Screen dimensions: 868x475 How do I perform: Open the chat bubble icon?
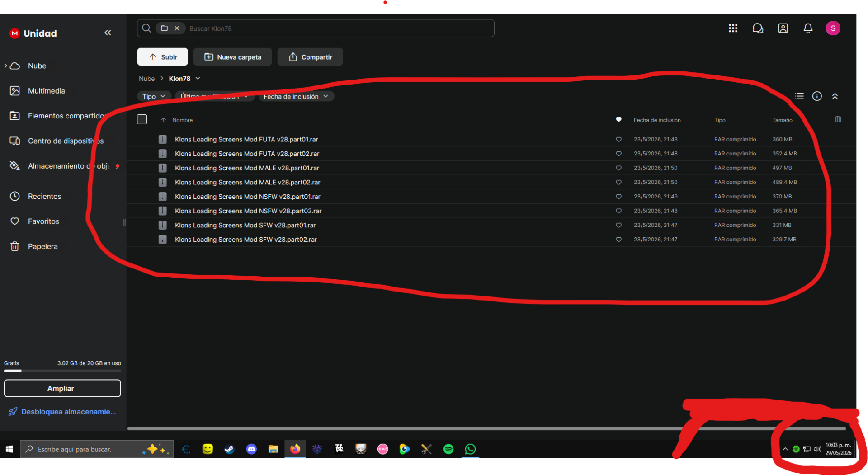[x=758, y=28]
